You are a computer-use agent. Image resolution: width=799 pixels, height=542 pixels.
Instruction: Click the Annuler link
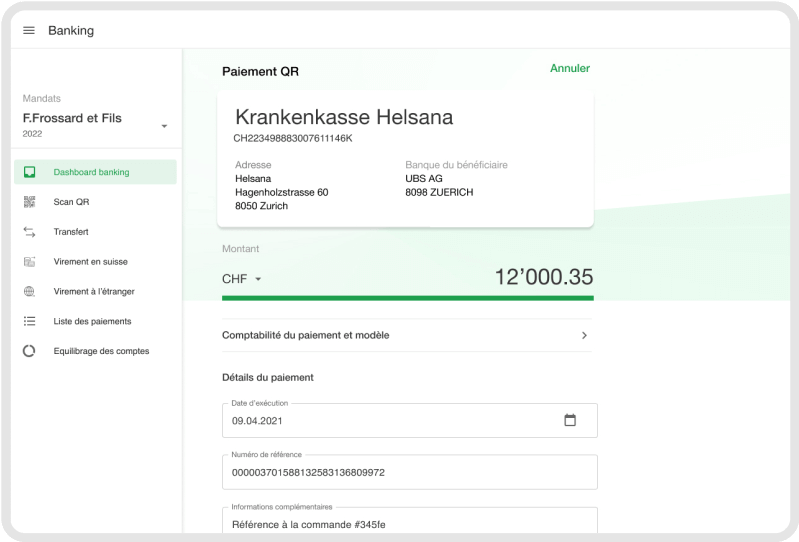coord(569,69)
